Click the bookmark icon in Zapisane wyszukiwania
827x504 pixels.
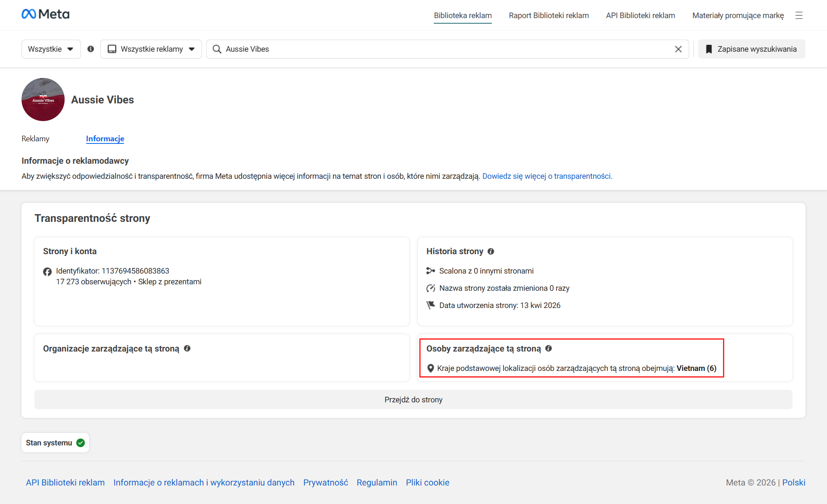pos(709,49)
